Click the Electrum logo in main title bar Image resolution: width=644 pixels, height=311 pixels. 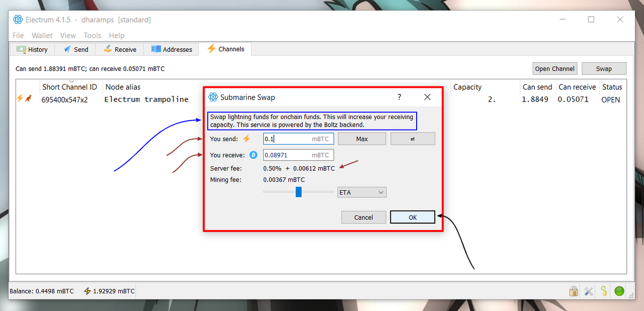click(x=18, y=20)
